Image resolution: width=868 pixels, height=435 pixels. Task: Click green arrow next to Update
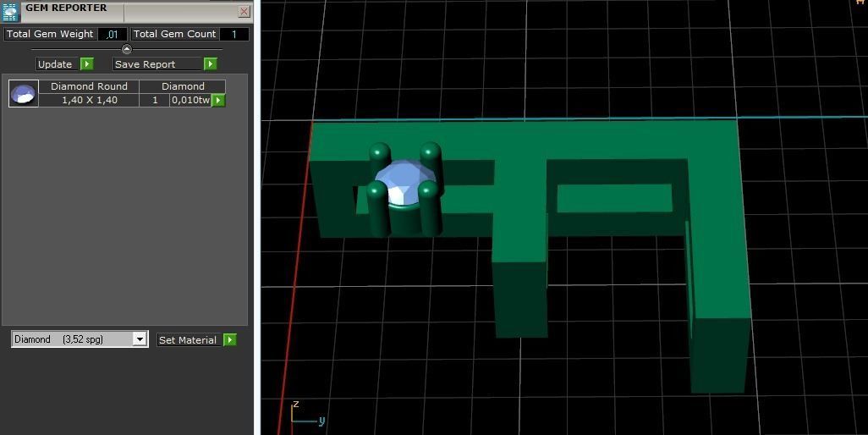coord(87,64)
